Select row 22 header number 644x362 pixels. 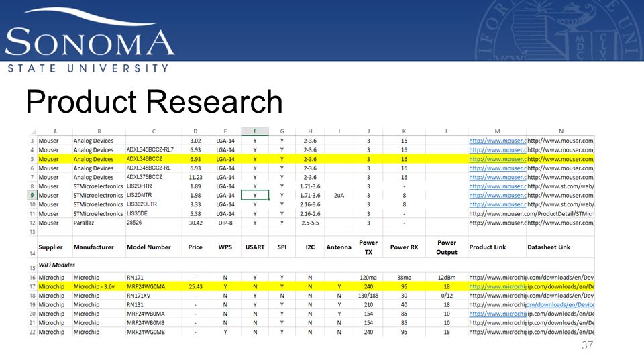tap(32, 332)
